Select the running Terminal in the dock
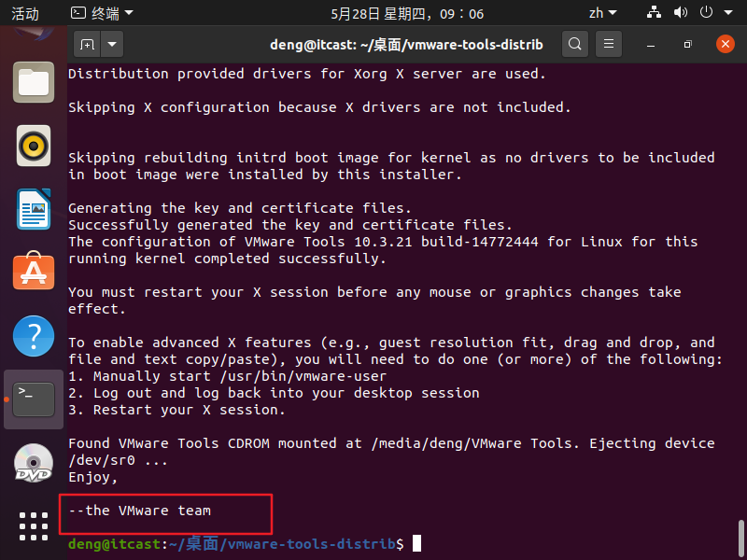747x560 pixels. pos(34,399)
